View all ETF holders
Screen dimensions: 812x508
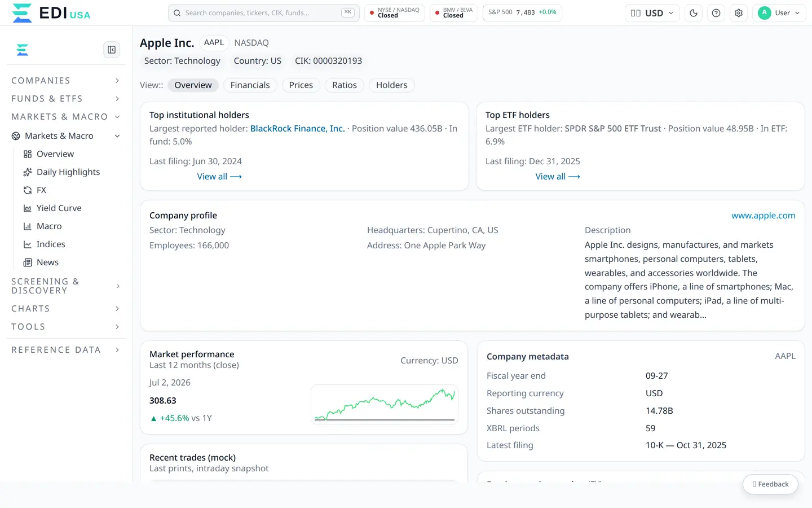pyautogui.click(x=558, y=177)
